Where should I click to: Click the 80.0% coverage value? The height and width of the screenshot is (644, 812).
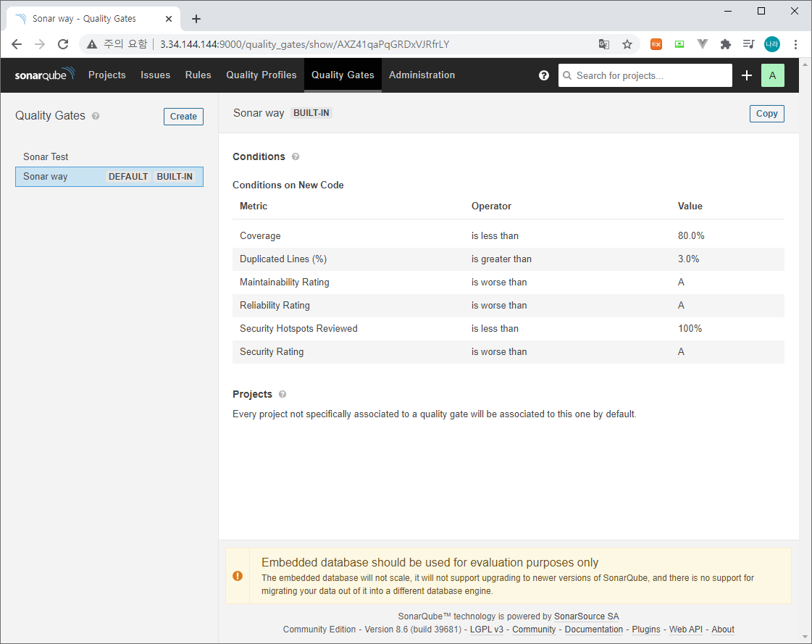click(x=691, y=235)
